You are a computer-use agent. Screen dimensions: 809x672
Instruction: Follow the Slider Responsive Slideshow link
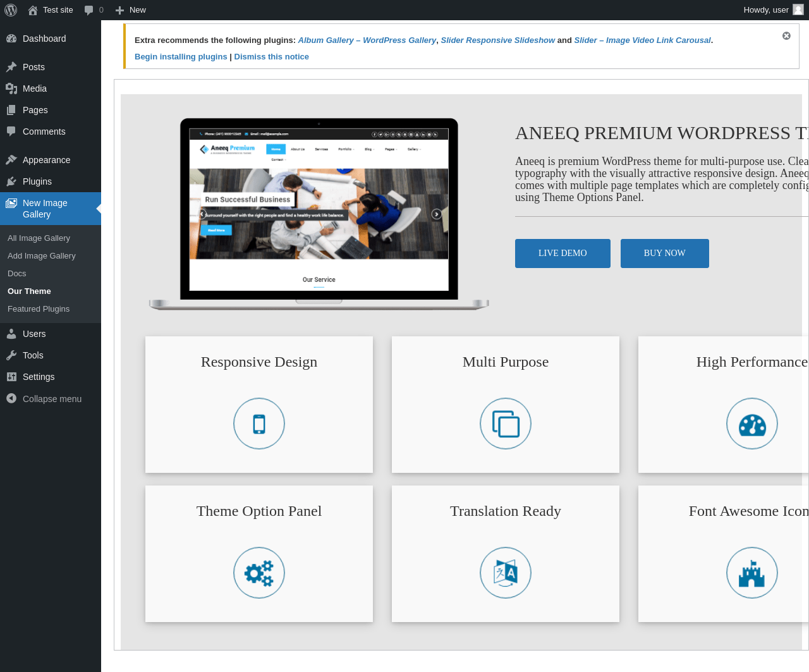tap(498, 40)
